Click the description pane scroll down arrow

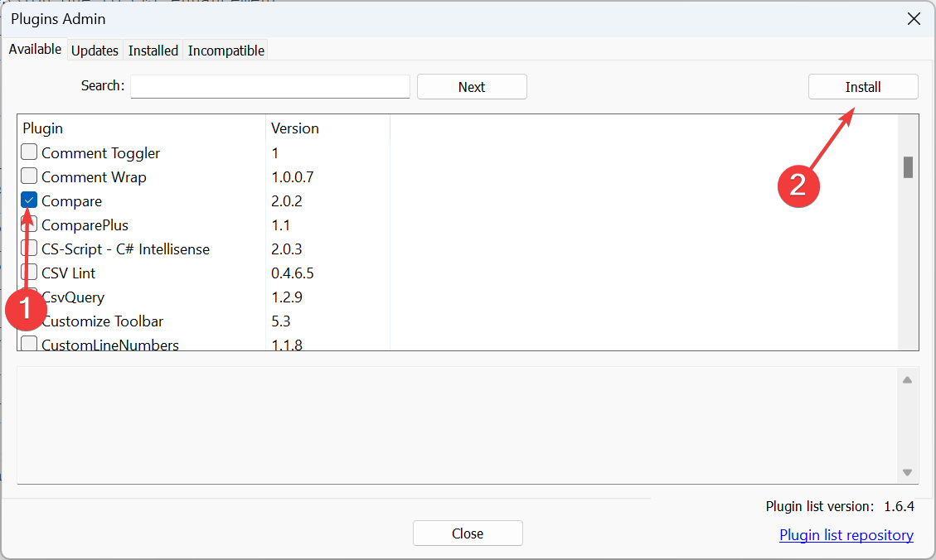coord(907,472)
